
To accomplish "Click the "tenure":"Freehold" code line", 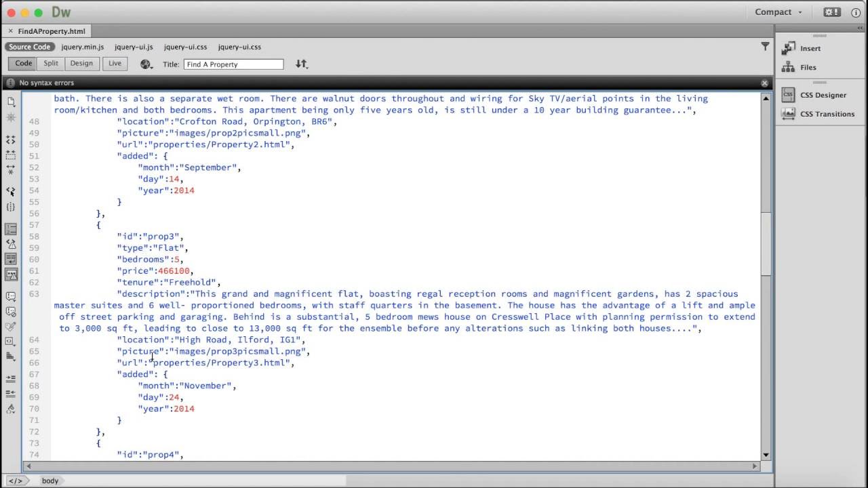I will point(169,283).
